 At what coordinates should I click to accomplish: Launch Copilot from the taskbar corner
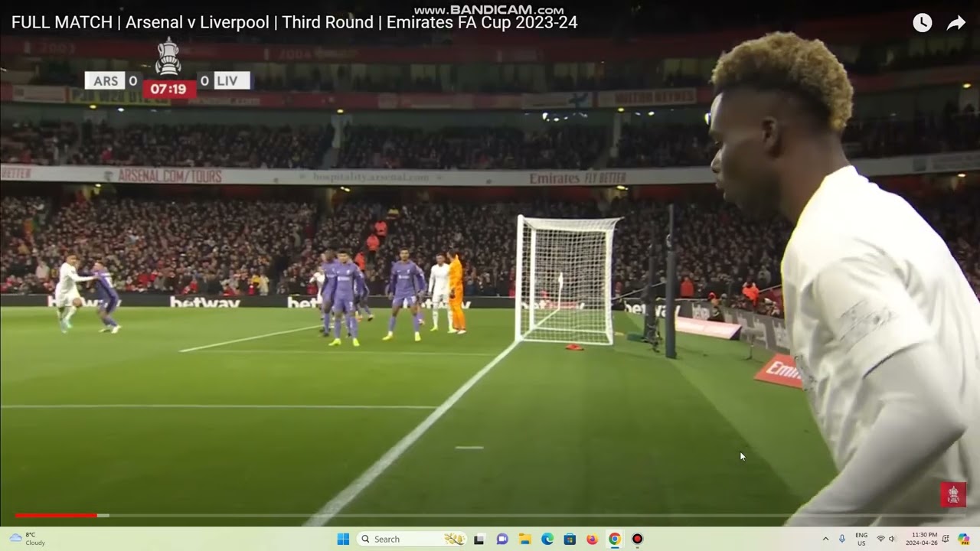click(x=963, y=539)
